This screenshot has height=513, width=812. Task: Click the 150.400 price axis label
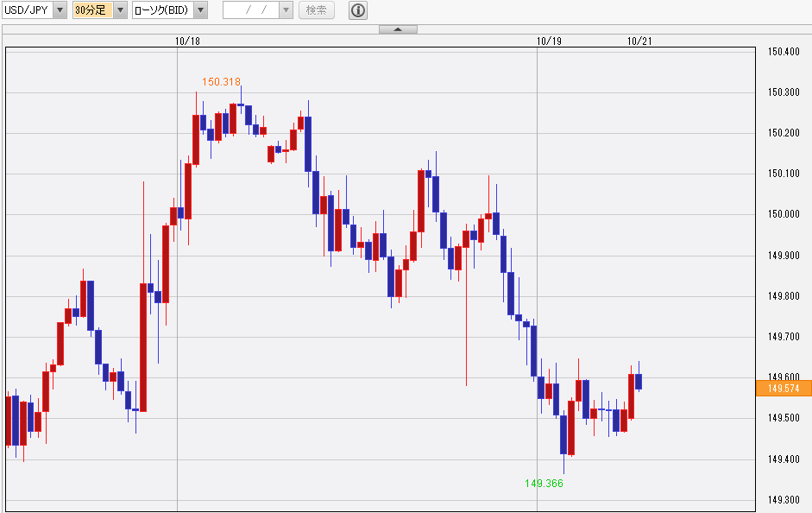tap(784, 51)
